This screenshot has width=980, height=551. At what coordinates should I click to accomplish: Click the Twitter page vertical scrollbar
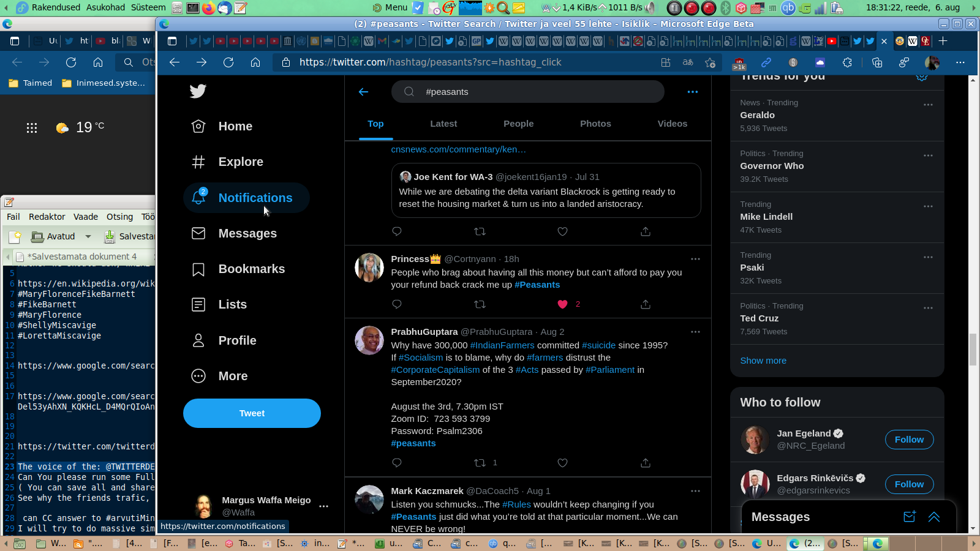(973, 350)
